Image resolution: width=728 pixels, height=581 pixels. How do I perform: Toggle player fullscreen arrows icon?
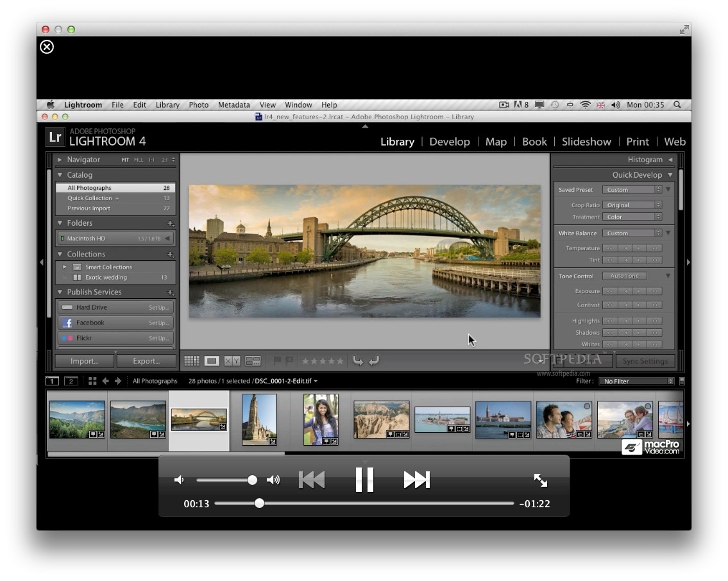541,480
